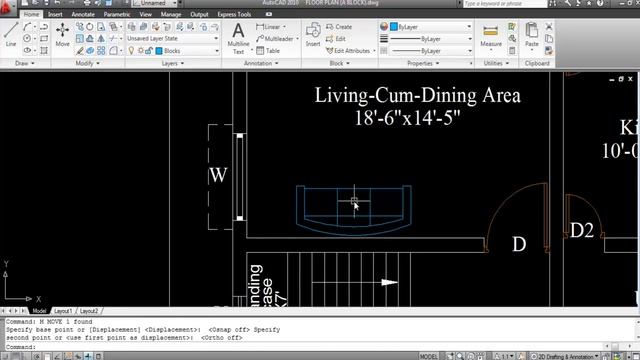Open the Blocks layer dropdown
Screen dimensions: 640x360
click(173, 51)
